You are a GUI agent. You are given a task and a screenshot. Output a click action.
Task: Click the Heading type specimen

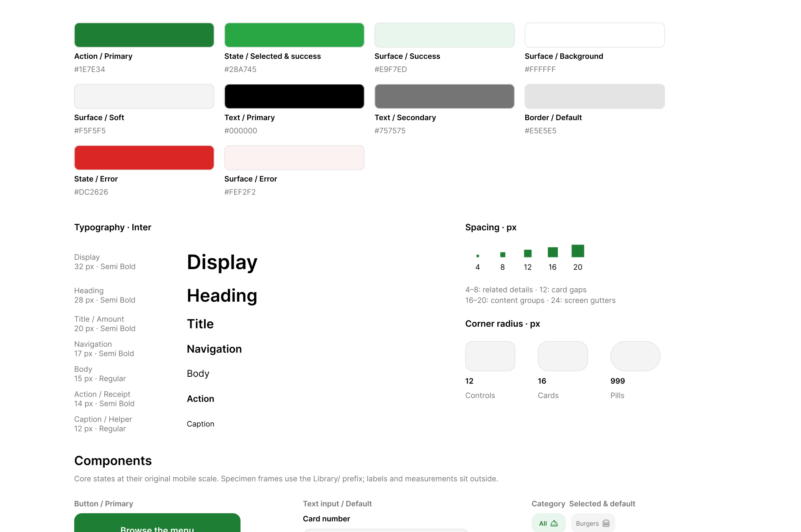222,296
